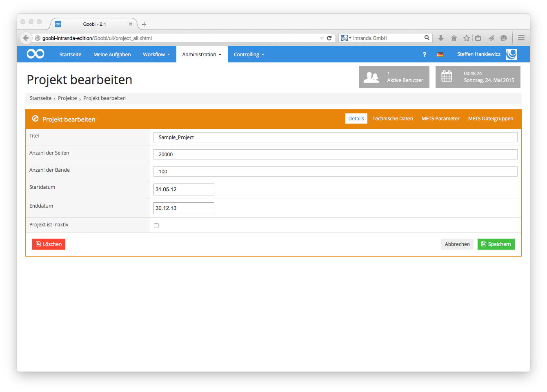
Task: Click the search magnifier icon
Action: (427, 38)
